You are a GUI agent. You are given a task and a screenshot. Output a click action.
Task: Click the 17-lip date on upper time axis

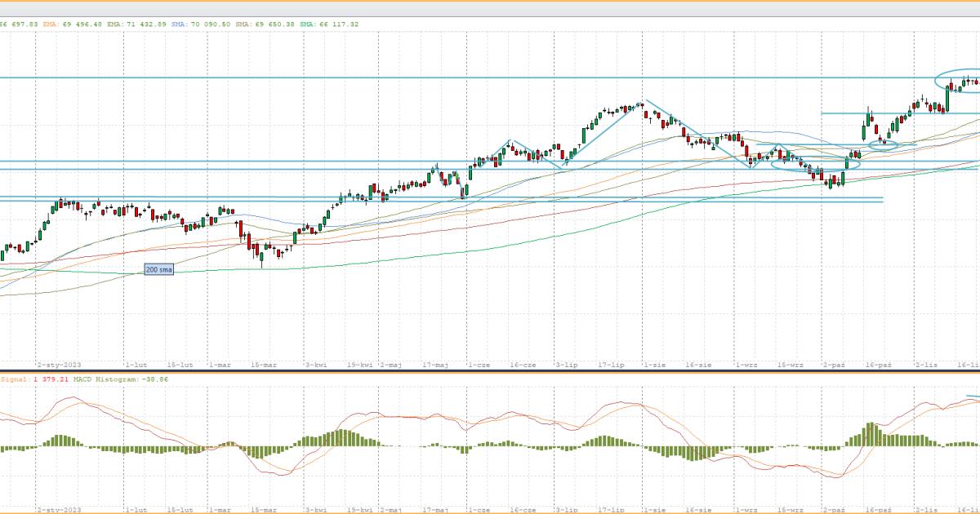pos(612,366)
